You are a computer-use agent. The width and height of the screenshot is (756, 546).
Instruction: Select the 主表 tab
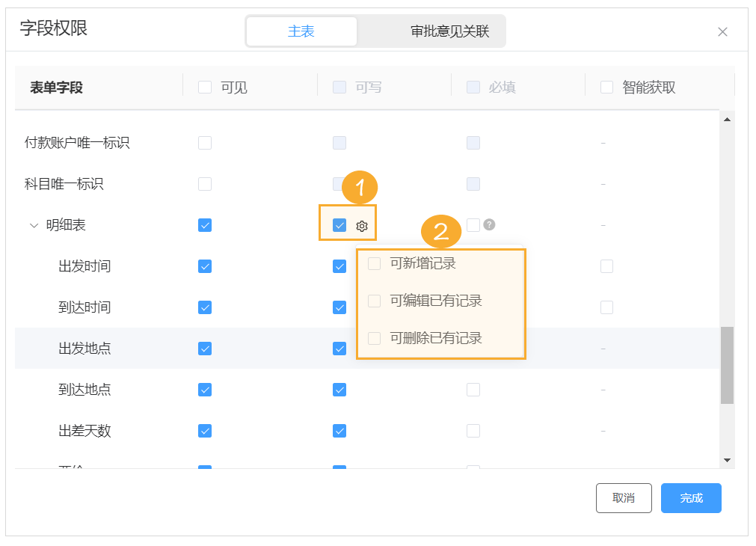301,31
